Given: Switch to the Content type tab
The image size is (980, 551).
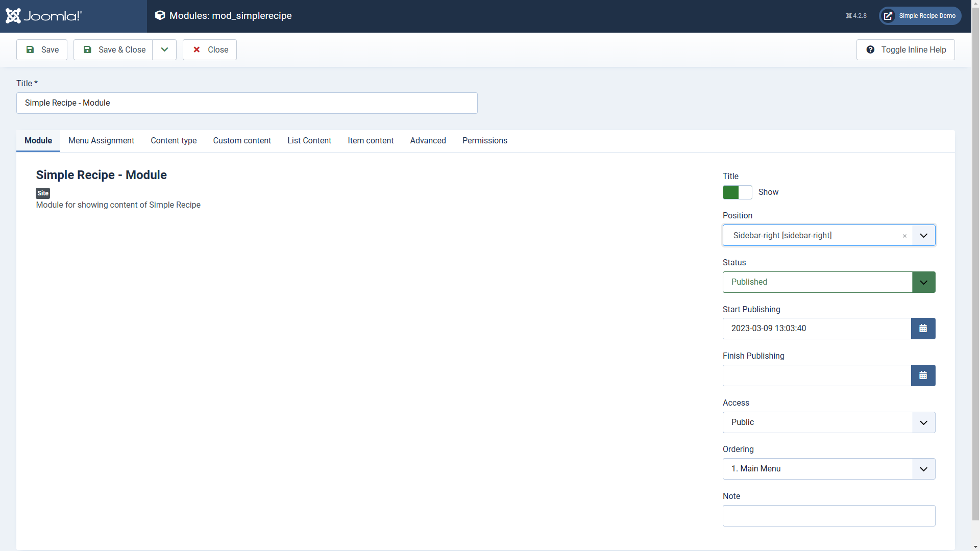Looking at the screenshot, I should (x=174, y=141).
